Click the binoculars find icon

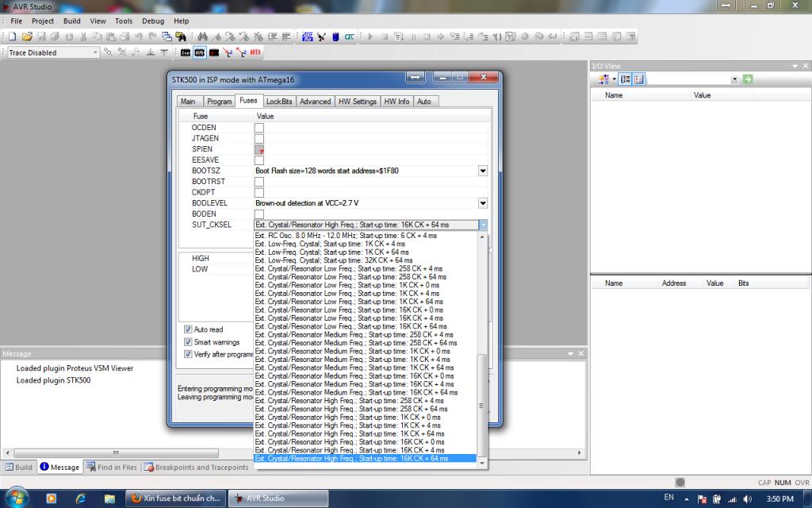tap(202, 37)
